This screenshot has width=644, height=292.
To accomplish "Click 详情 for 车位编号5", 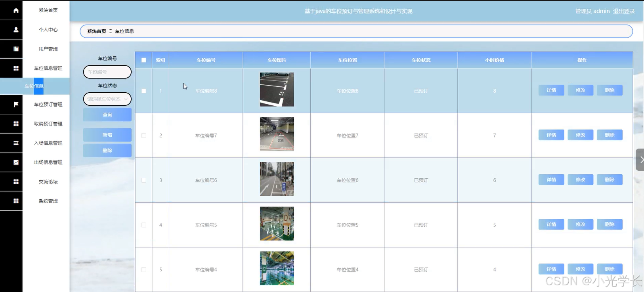I will (x=551, y=225).
